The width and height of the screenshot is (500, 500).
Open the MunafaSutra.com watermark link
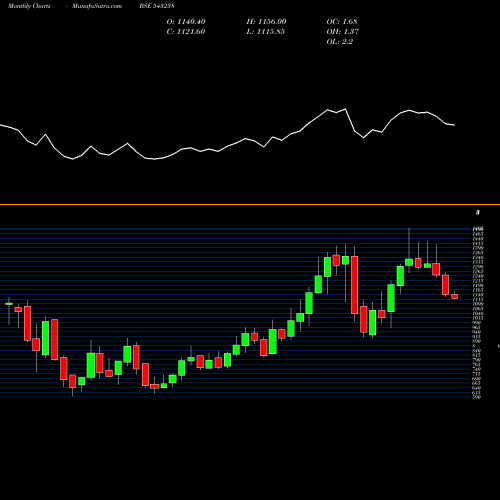(x=97, y=6)
